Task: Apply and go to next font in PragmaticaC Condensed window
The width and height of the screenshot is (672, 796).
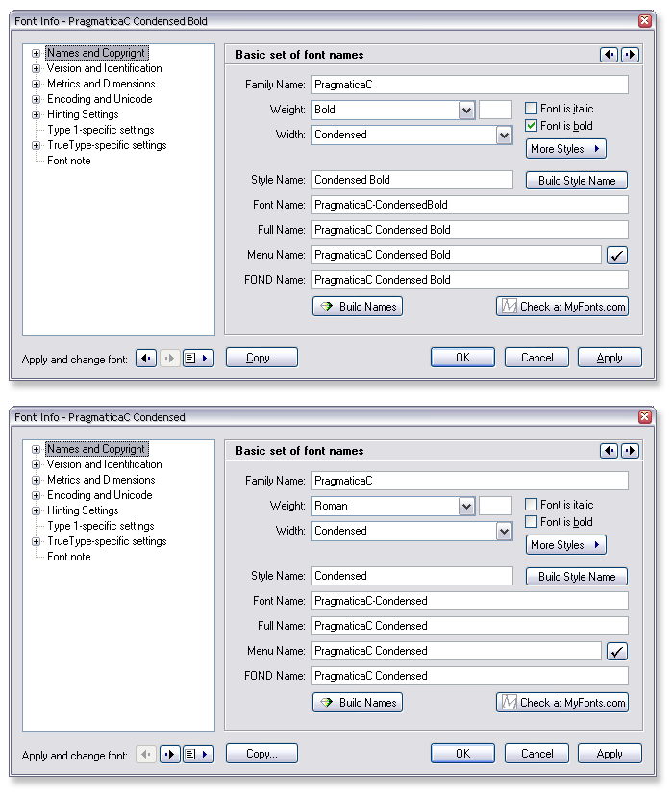Action: (170, 754)
